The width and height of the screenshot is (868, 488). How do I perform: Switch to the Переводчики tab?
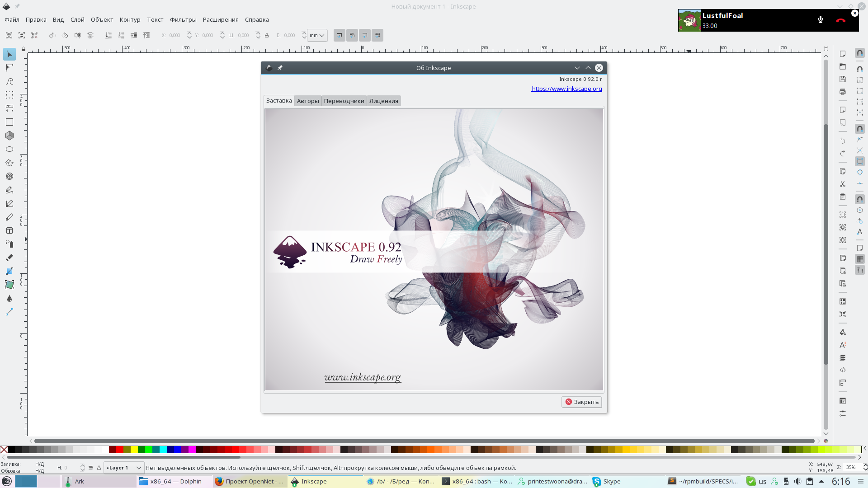344,101
